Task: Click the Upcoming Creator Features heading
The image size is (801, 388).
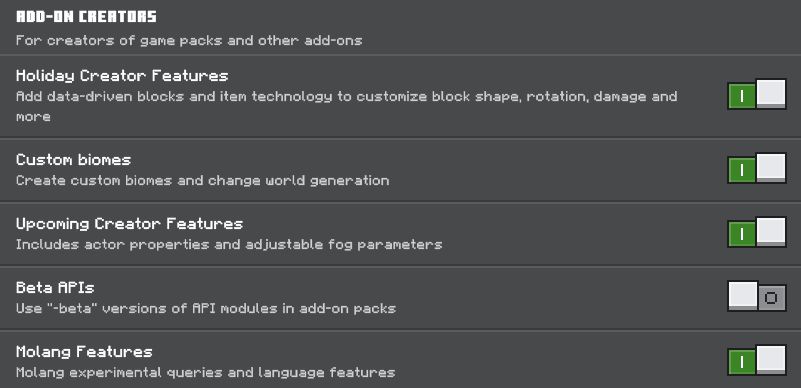Action: coord(129,224)
